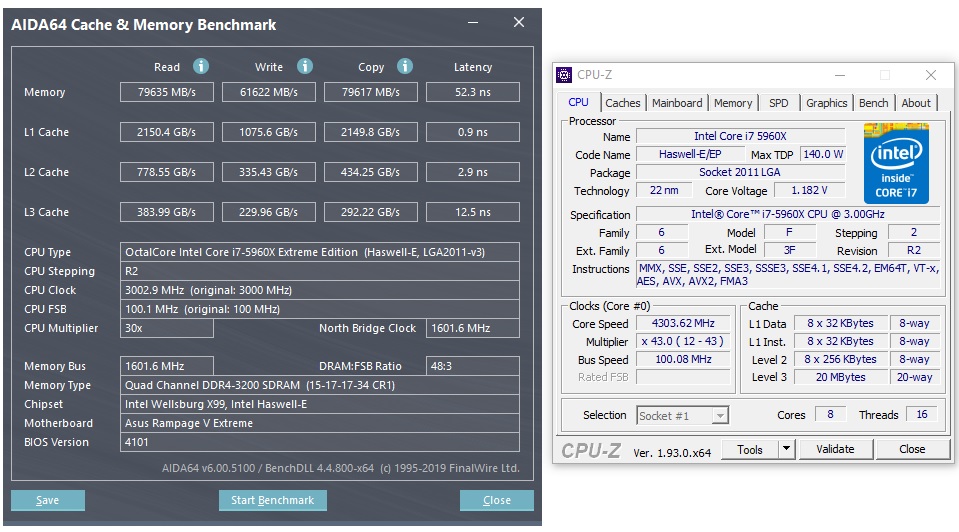Click the Save button in AIDA64
959x532 pixels.
tap(48, 500)
